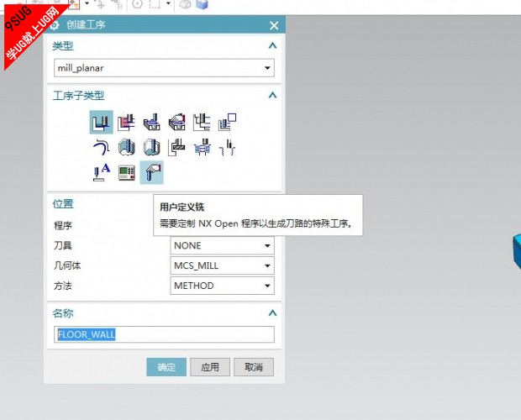This screenshot has width=521, height=420.
Task: Click blue 3D cube icon in top toolbar
Action: tap(202, 4)
